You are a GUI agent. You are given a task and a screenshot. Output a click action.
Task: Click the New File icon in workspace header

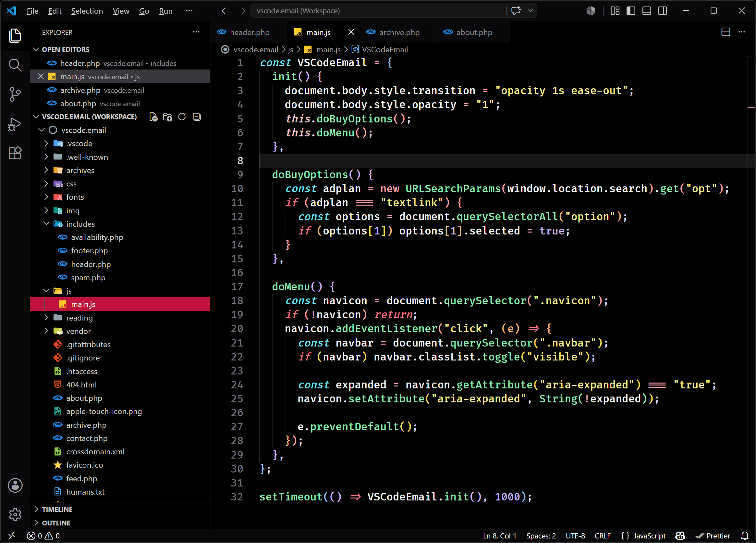point(153,117)
